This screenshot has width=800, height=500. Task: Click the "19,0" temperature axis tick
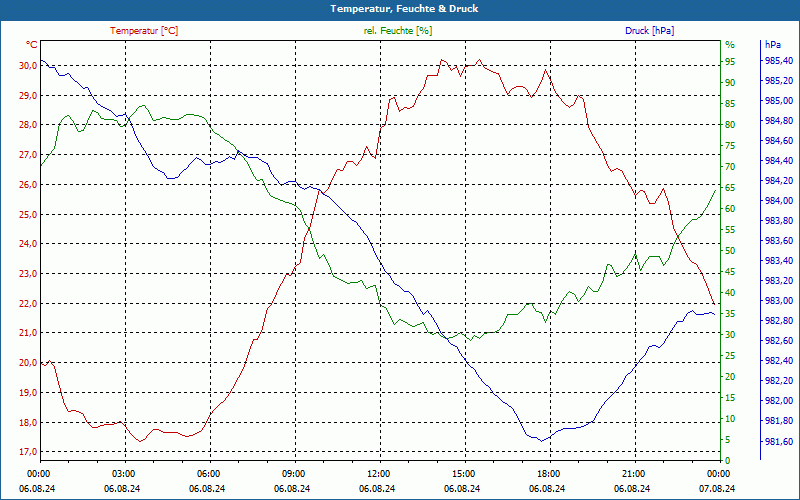[x=28, y=393]
